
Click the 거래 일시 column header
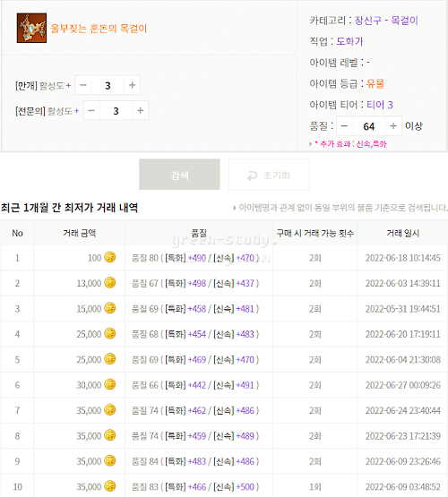(402, 233)
